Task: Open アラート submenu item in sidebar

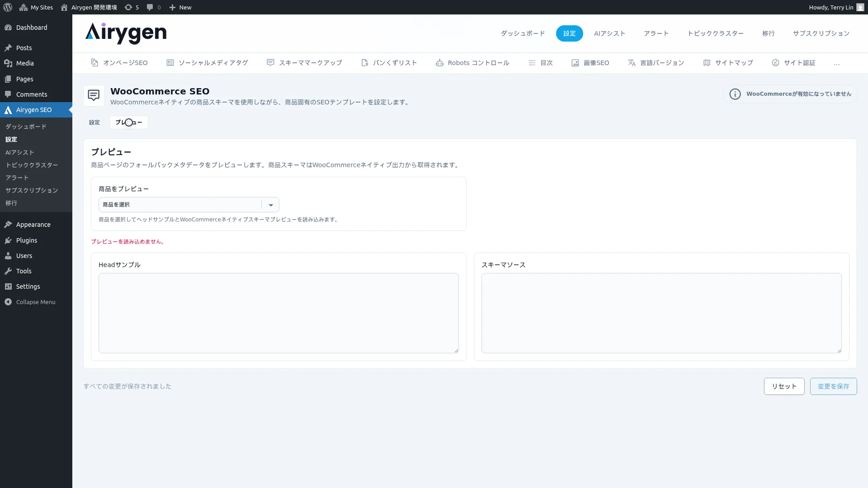Action: pos(17,178)
